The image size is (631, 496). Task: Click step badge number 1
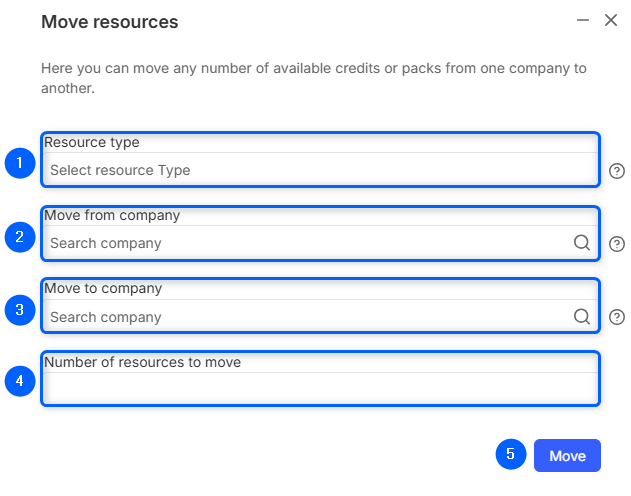[20, 163]
